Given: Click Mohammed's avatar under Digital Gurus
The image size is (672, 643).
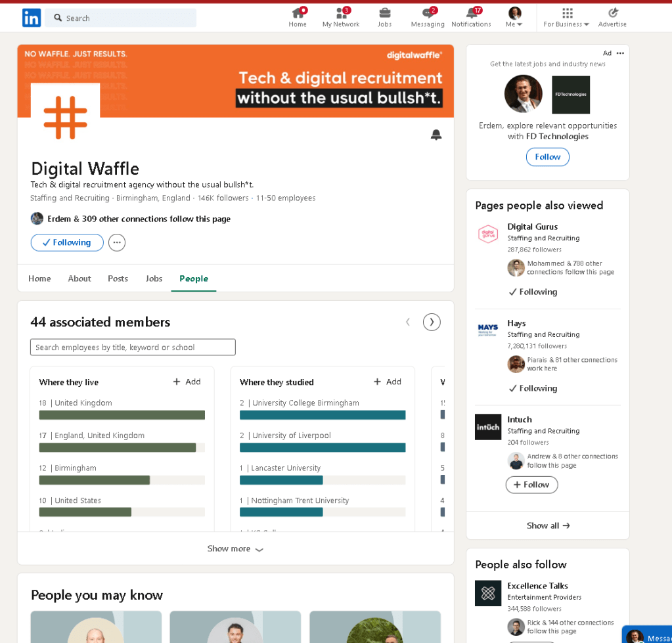Looking at the screenshot, I should click(x=516, y=268).
